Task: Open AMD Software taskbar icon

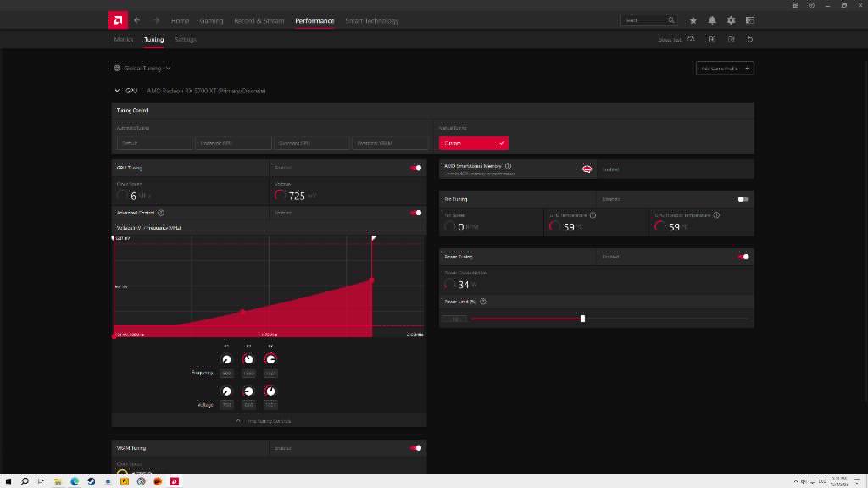Action: coord(175,481)
